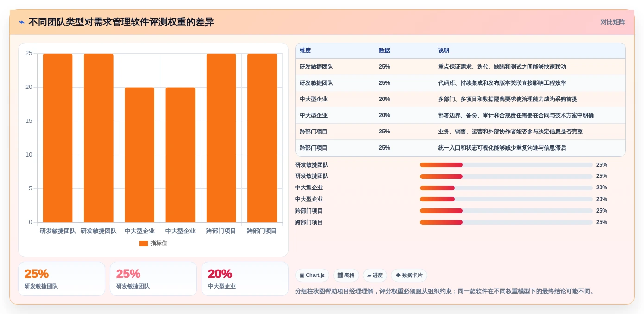The image size is (644, 314).
Task: Click the leftmost 研发敏捷团队 chart bar
Action: point(58,138)
